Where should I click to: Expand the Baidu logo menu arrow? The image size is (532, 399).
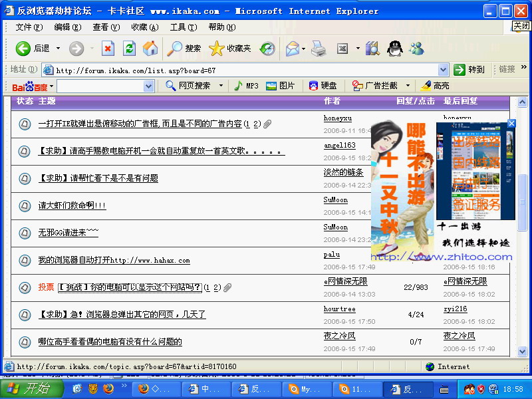pos(52,86)
